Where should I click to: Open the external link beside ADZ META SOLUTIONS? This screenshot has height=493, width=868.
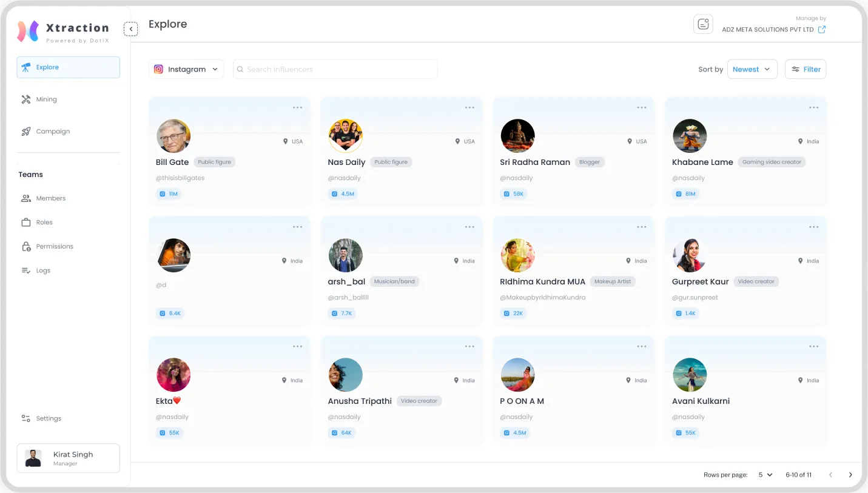822,29
